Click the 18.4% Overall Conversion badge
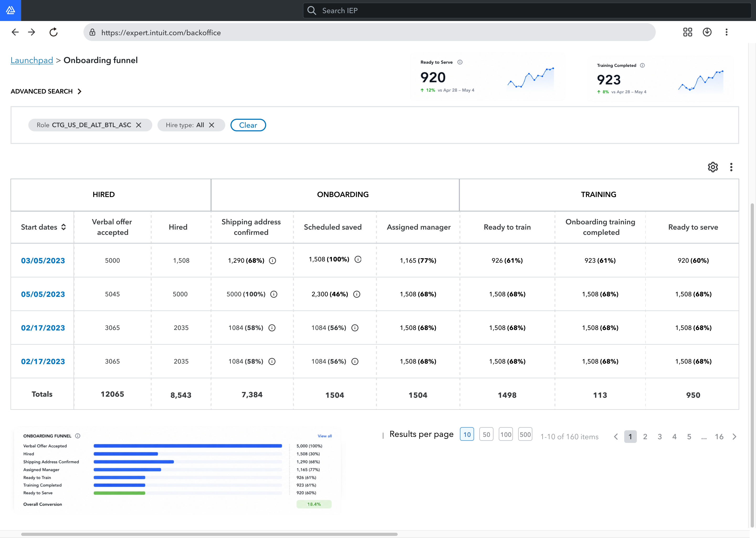The height and width of the screenshot is (538, 756). point(314,504)
